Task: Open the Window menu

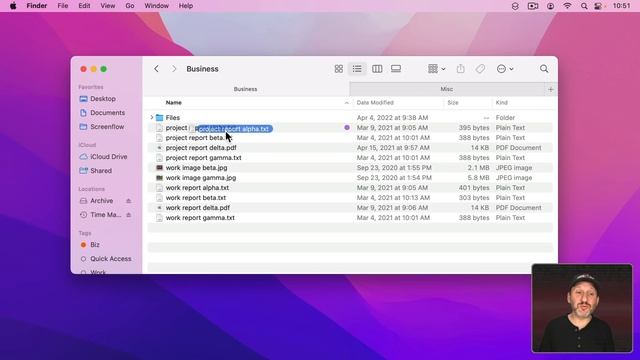Action: pyautogui.click(x=156, y=6)
